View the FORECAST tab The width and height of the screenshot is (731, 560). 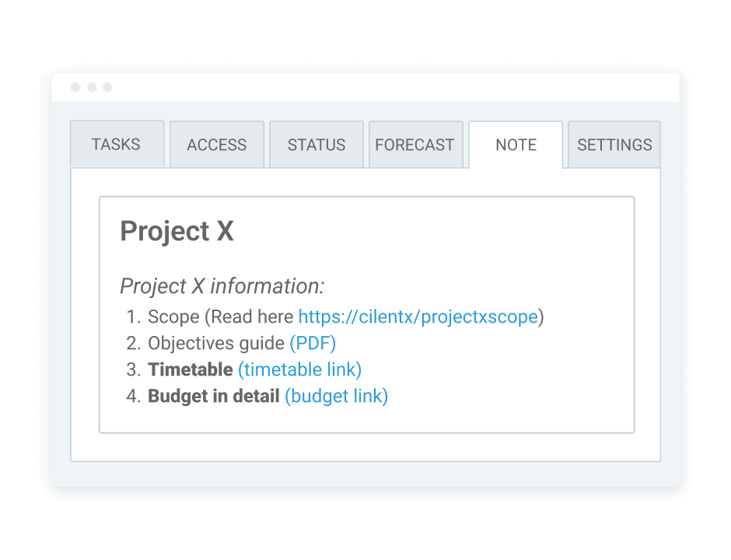pos(414,144)
